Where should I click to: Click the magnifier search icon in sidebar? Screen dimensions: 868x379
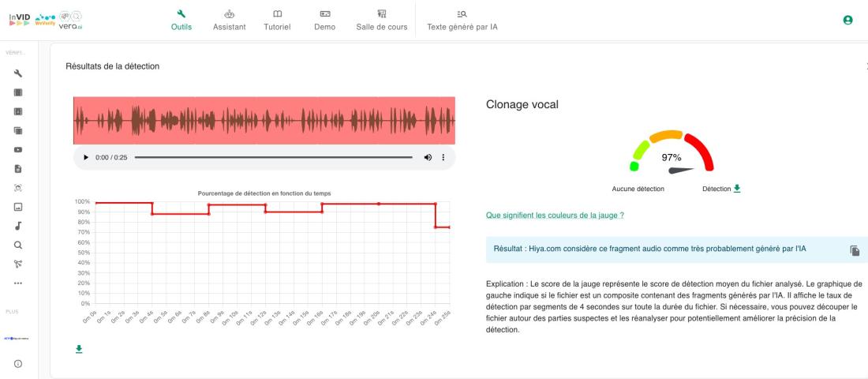(17, 245)
